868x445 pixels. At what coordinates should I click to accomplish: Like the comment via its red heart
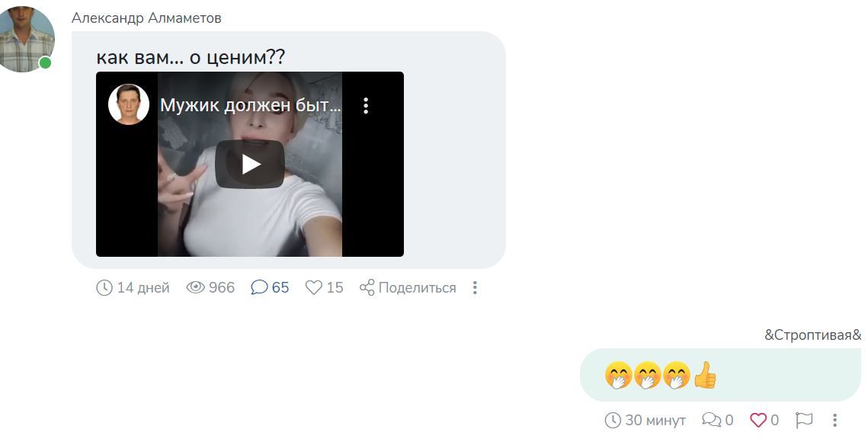pyautogui.click(x=757, y=420)
